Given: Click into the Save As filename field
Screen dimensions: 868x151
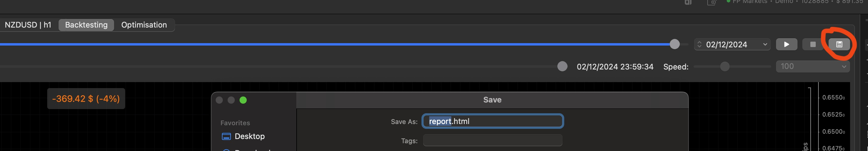Looking at the screenshot, I should (493, 121).
